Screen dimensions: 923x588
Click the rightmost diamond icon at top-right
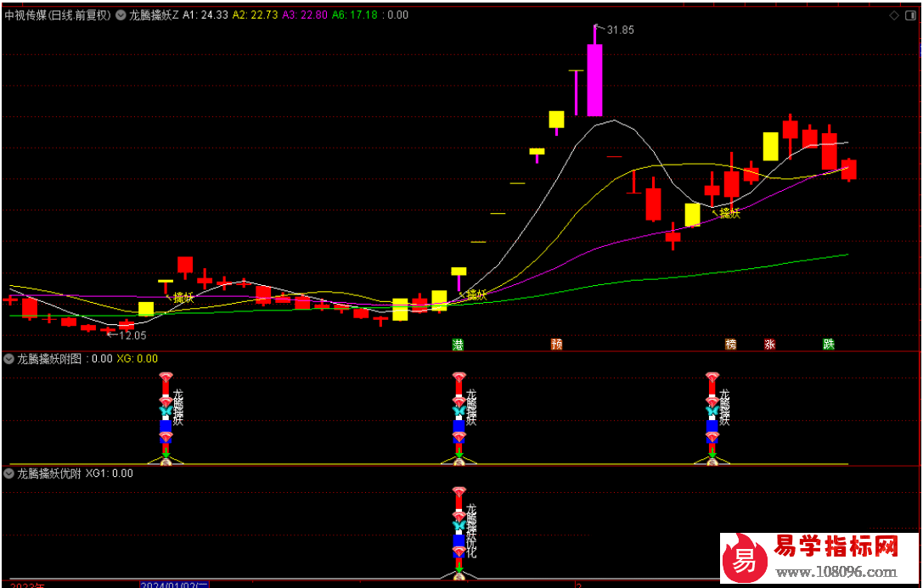[912, 15]
